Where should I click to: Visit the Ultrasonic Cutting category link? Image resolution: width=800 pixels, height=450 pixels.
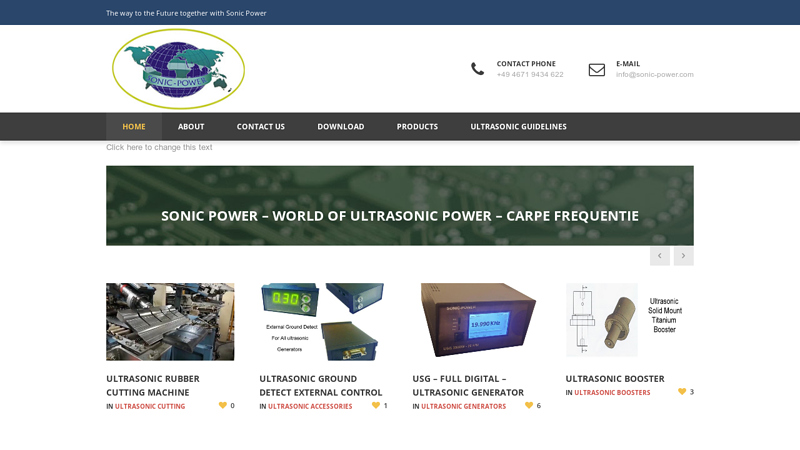[x=150, y=407]
